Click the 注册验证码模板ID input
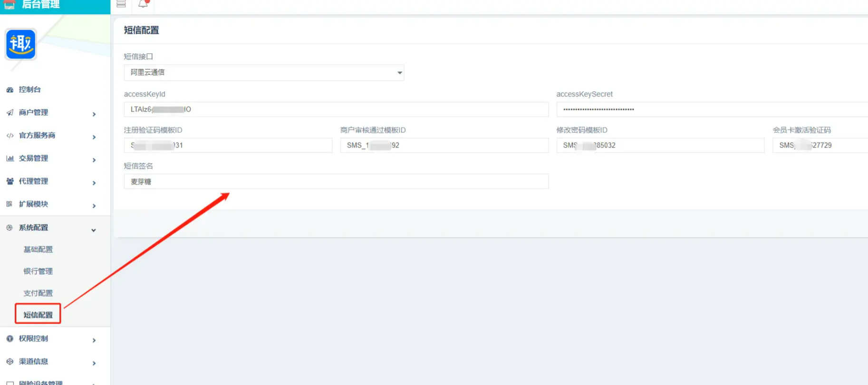 pos(228,145)
